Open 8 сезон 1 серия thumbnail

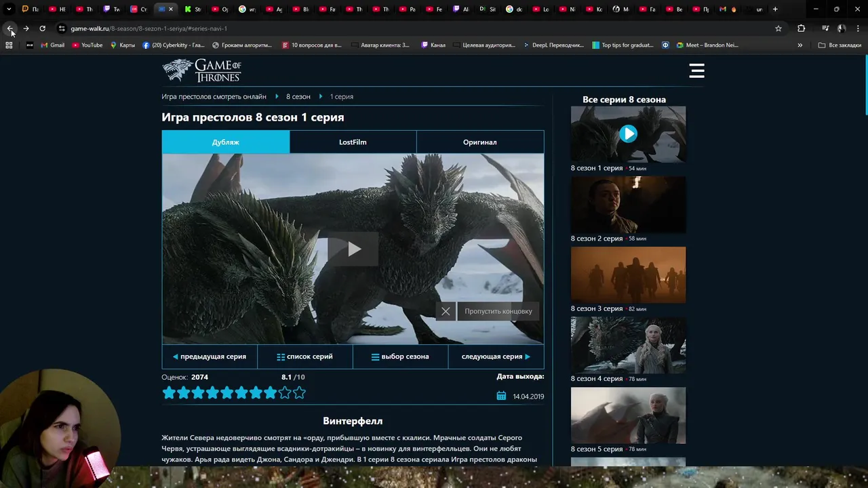point(628,134)
